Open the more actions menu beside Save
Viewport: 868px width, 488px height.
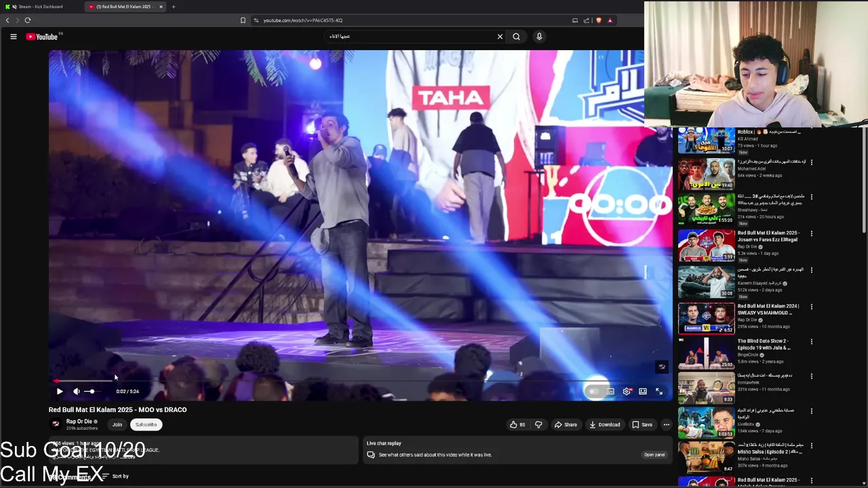coord(667,425)
